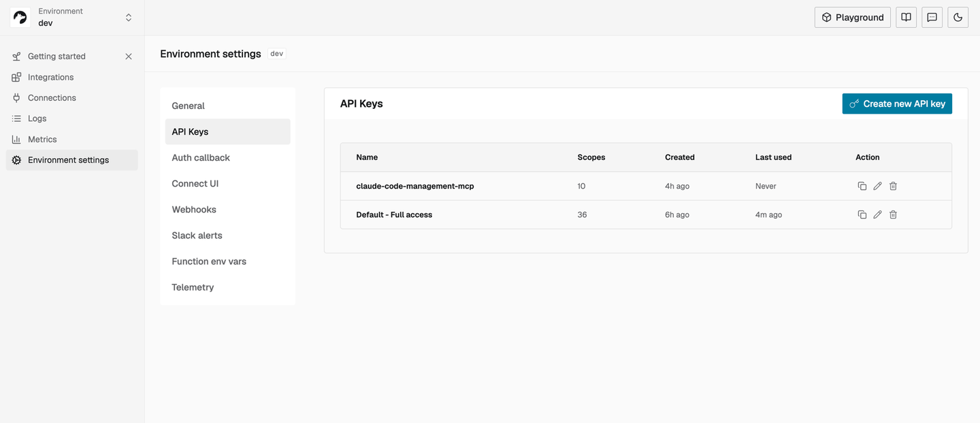Image resolution: width=980 pixels, height=423 pixels.
Task: Toggle dark mode moon icon
Action: 958,18
